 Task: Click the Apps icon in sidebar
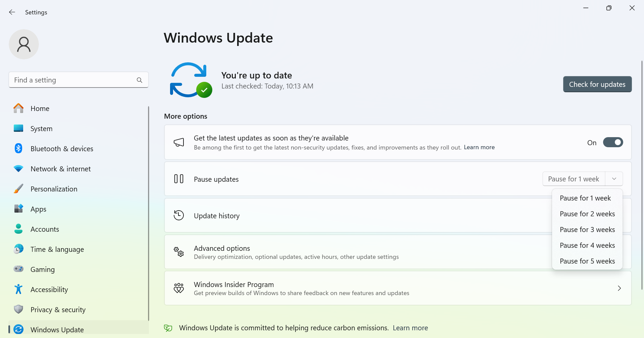pyautogui.click(x=18, y=209)
